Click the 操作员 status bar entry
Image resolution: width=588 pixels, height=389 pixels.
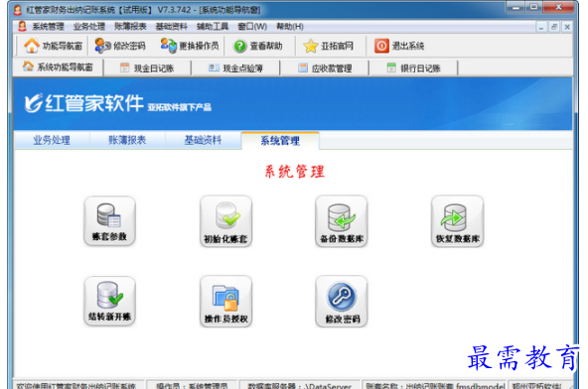point(192,385)
